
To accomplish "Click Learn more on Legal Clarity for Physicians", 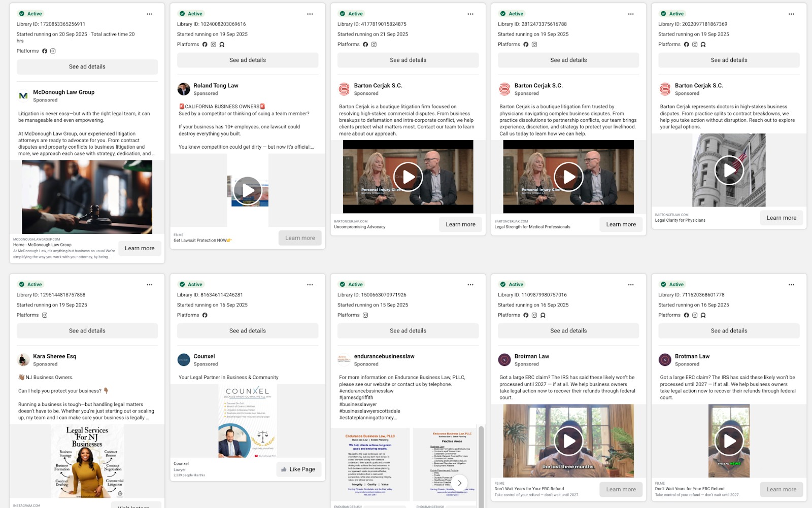I will (781, 218).
